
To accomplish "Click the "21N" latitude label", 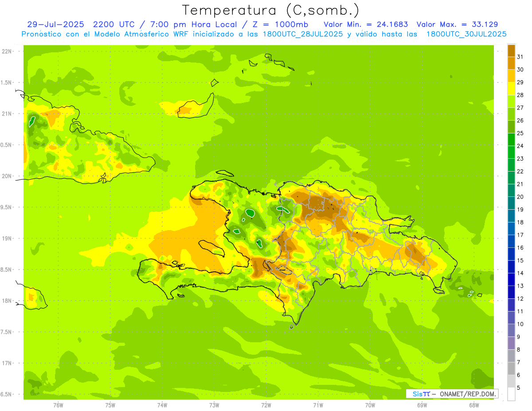I will 7,114.
